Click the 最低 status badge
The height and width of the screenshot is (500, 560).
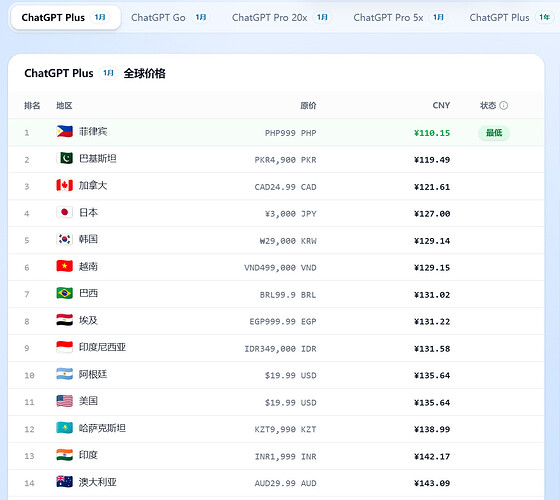(494, 133)
